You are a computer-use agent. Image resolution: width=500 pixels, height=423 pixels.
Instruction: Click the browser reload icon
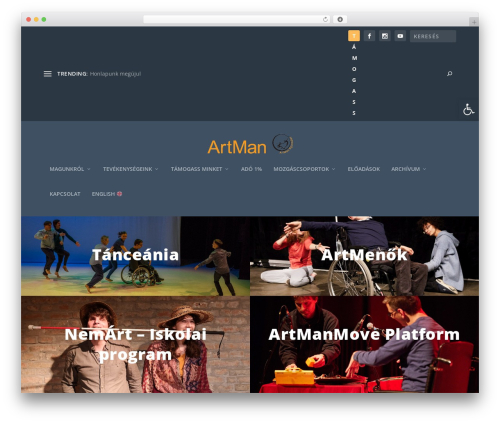(x=325, y=19)
